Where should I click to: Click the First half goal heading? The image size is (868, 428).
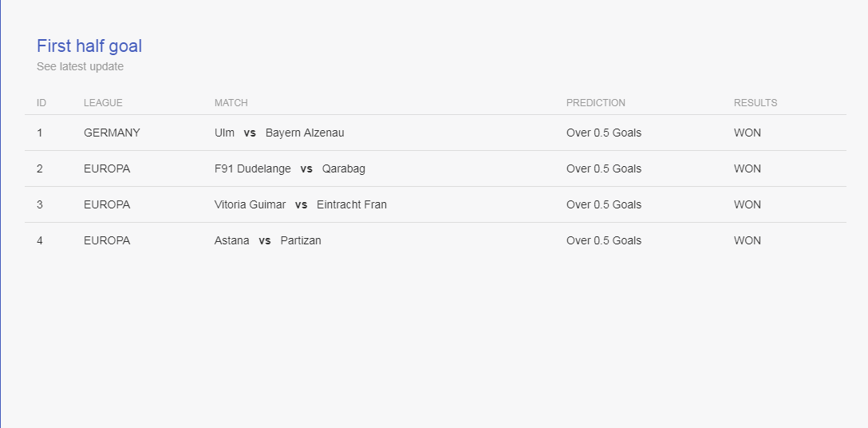pos(89,46)
